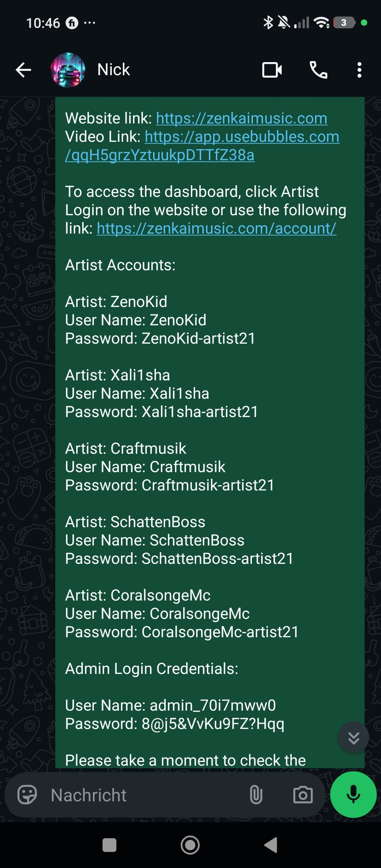381x868 pixels.
Task: Open the three-dot more options menu
Action: coord(359,70)
